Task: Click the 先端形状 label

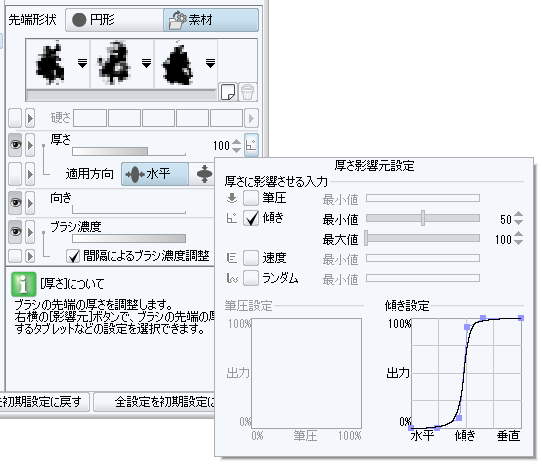Action: pos(32,20)
